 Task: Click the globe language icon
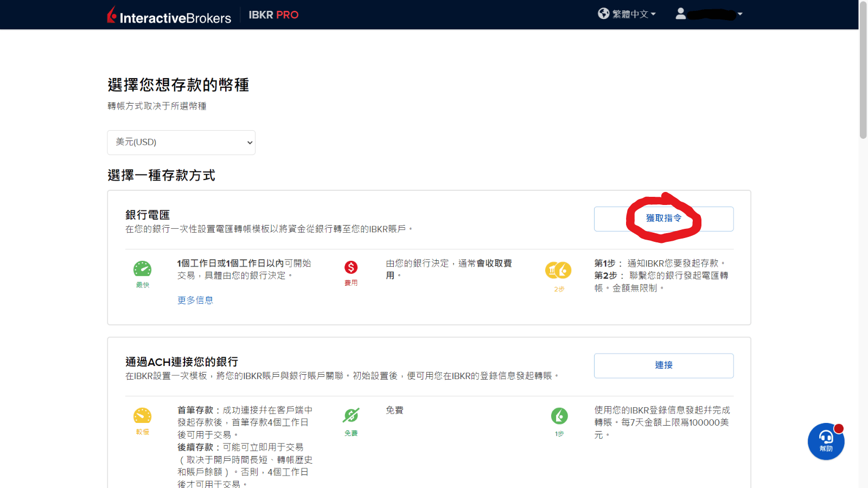(x=603, y=14)
